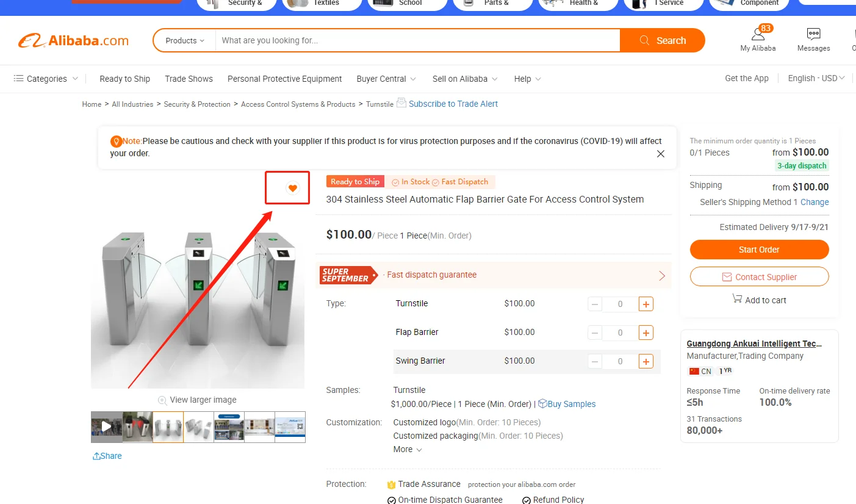Click the gold Trade Assurance shield icon

point(392,484)
